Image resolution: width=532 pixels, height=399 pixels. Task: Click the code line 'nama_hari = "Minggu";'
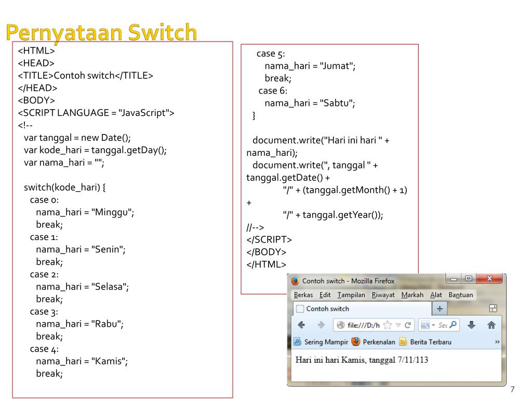[x=85, y=212]
